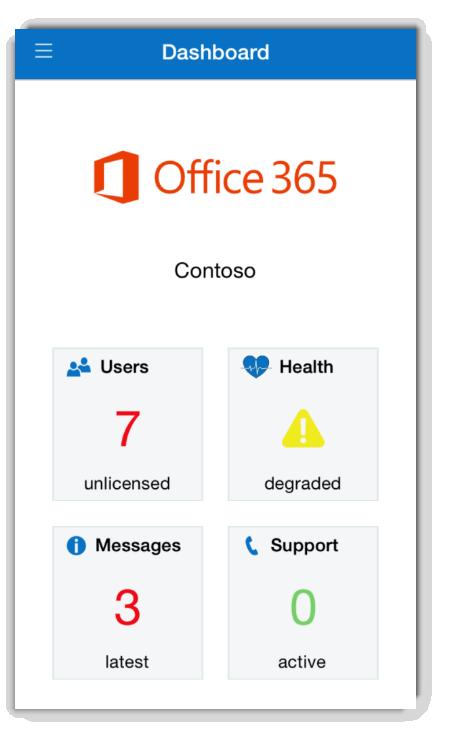Click the Users people icon

click(79, 367)
